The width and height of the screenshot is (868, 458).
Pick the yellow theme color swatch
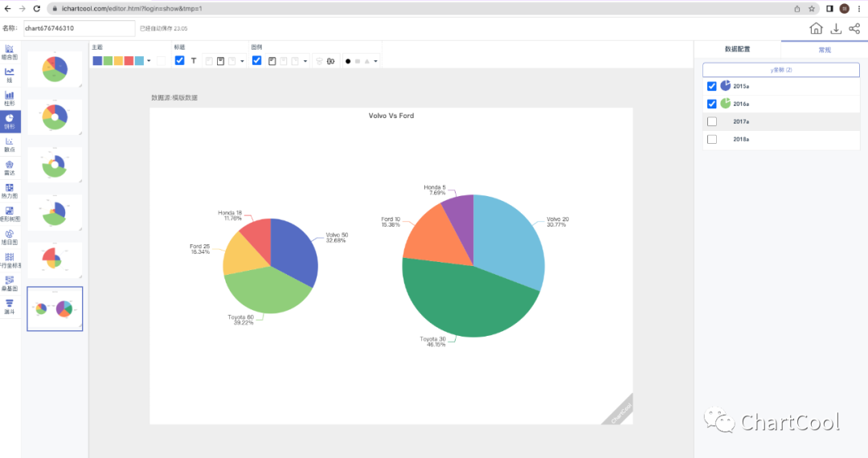click(118, 61)
